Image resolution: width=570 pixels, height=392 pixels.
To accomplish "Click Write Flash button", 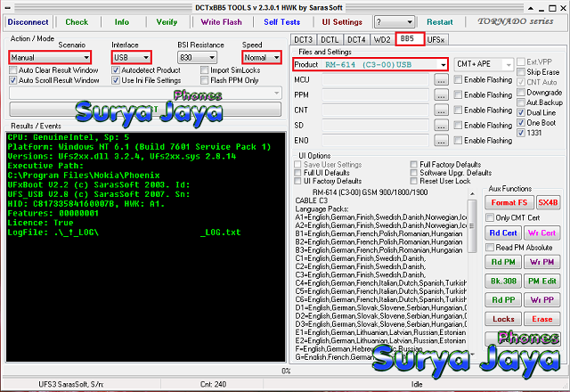I will [222, 22].
